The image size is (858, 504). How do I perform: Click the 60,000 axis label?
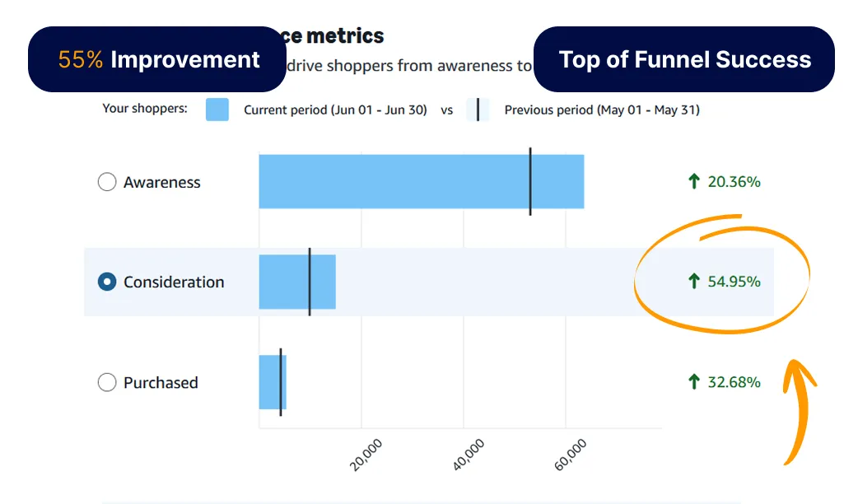(x=570, y=455)
